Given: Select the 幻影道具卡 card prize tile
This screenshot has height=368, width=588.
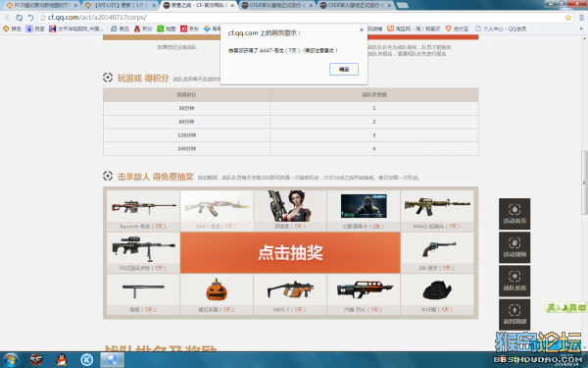Looking at the screenshot, I should (x=364, y=210).
